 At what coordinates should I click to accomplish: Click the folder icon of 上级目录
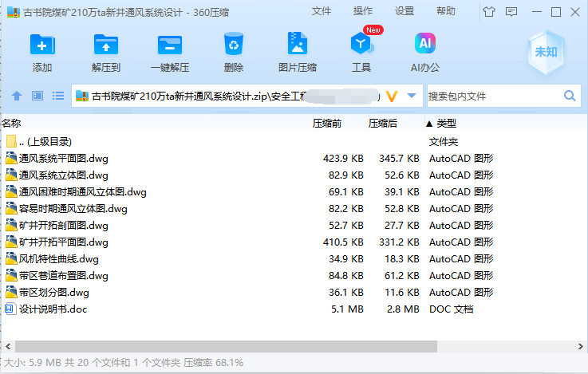pos(11,141)
